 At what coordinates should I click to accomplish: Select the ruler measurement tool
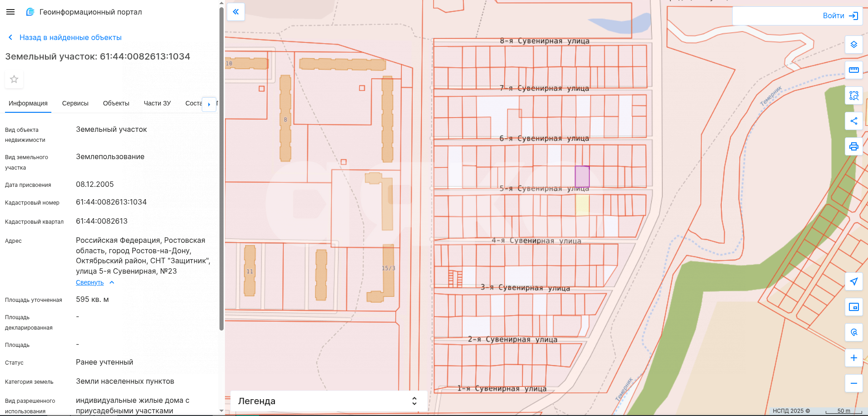[853, 70]
